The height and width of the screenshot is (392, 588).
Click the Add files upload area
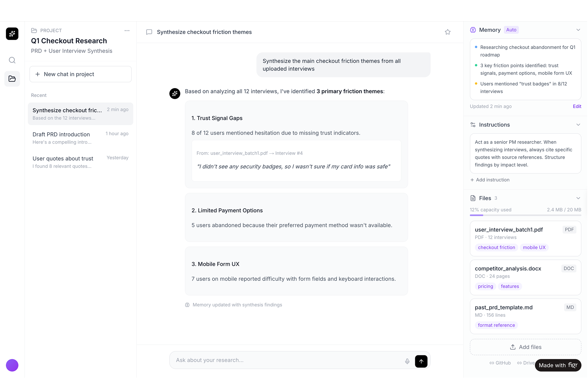click(x=525, y=347)
